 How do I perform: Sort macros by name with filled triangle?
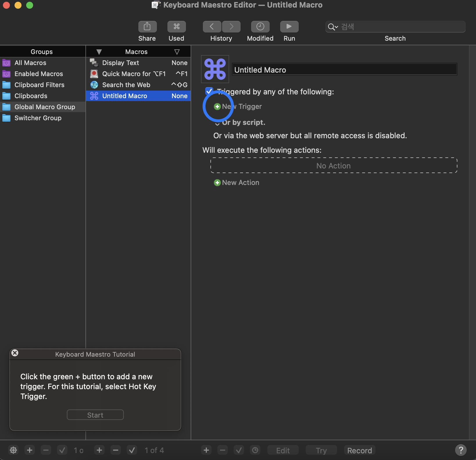99,52
